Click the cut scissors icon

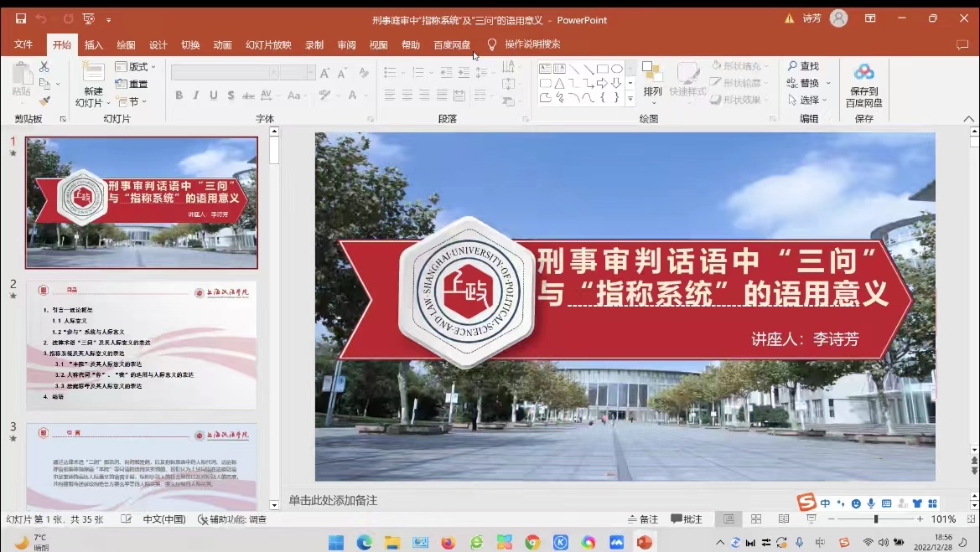click(x=44, y=67)
